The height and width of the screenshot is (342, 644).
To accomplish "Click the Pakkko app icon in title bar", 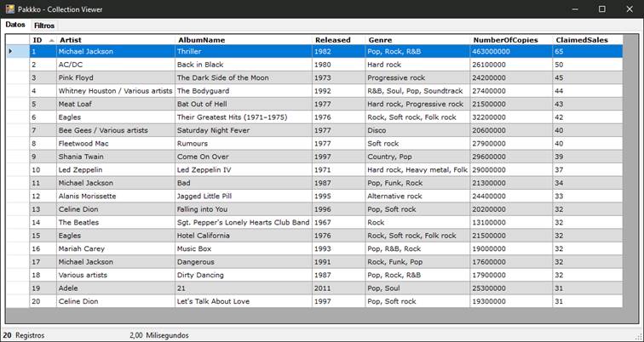I will coord(10,9).
